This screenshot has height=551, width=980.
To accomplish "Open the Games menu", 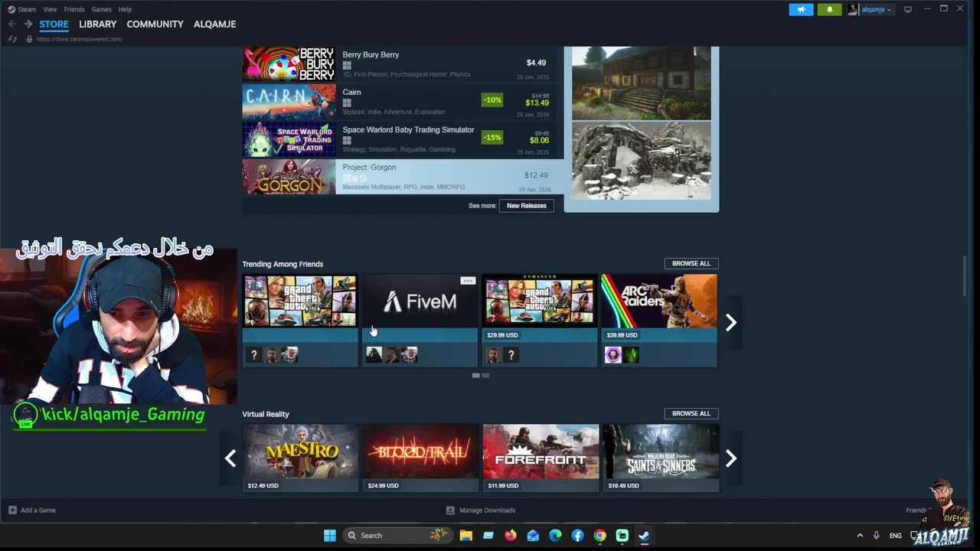I will click(101, 9).
